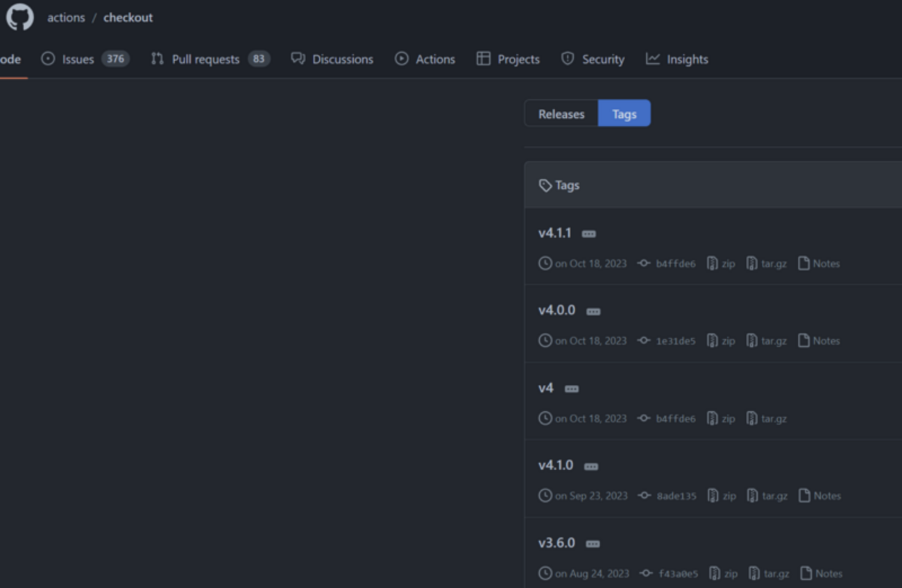Download the v4 zip archive
Viewport: 902px width, 588px height.
[x=721, y=418]
